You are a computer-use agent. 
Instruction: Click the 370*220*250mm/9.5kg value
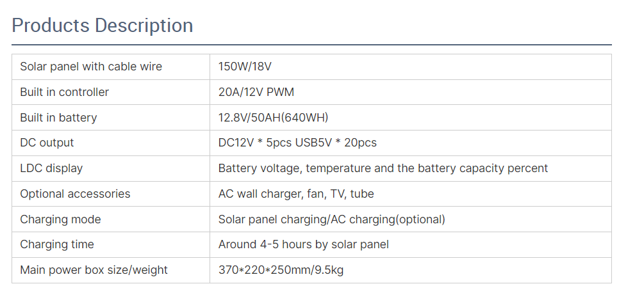[x=281, y=270]
